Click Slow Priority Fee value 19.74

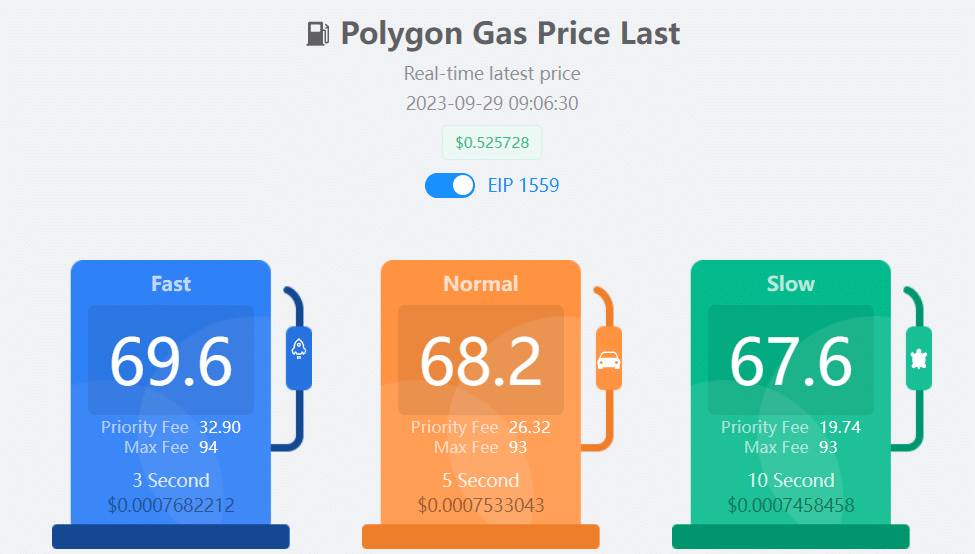[839, 427]
